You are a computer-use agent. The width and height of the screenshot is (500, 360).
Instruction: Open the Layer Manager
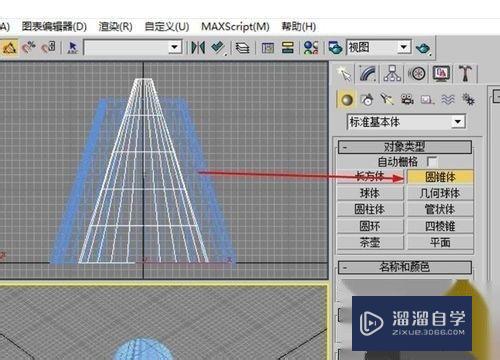pyautogui.click(x=242, y=48)
